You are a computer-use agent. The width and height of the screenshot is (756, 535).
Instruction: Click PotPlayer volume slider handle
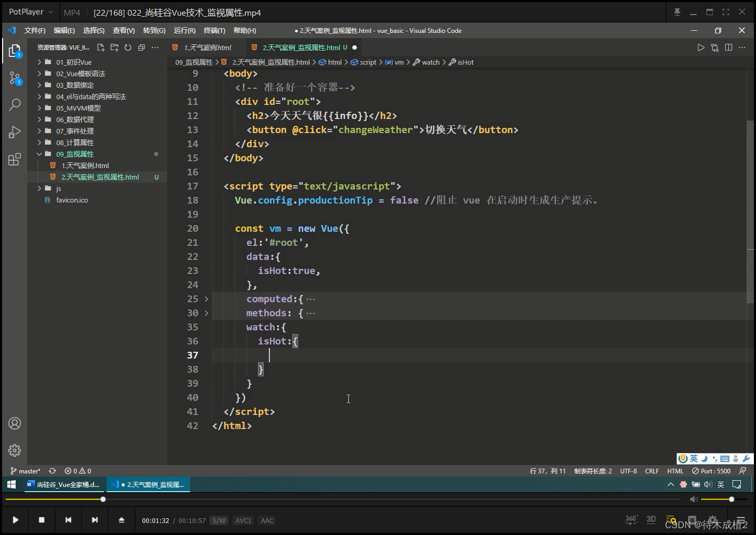pos(731,500)
